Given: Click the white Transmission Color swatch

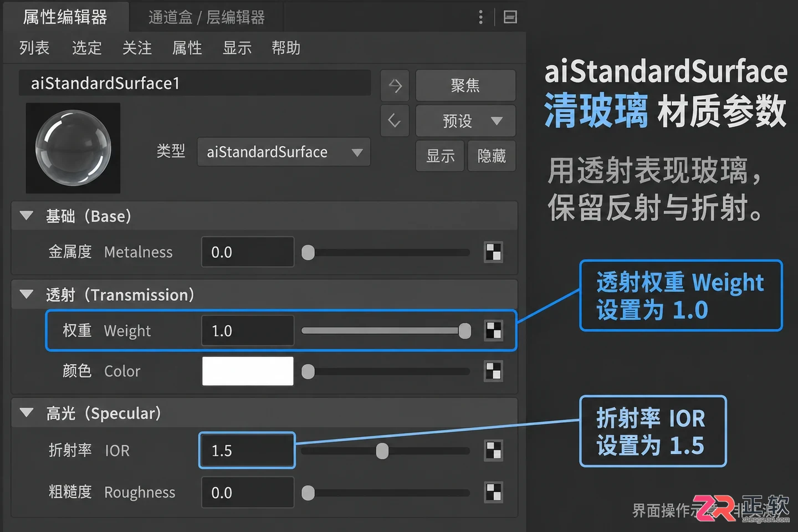Looking at the screenshot, I should pyautogui.click(x=248, y=371).
